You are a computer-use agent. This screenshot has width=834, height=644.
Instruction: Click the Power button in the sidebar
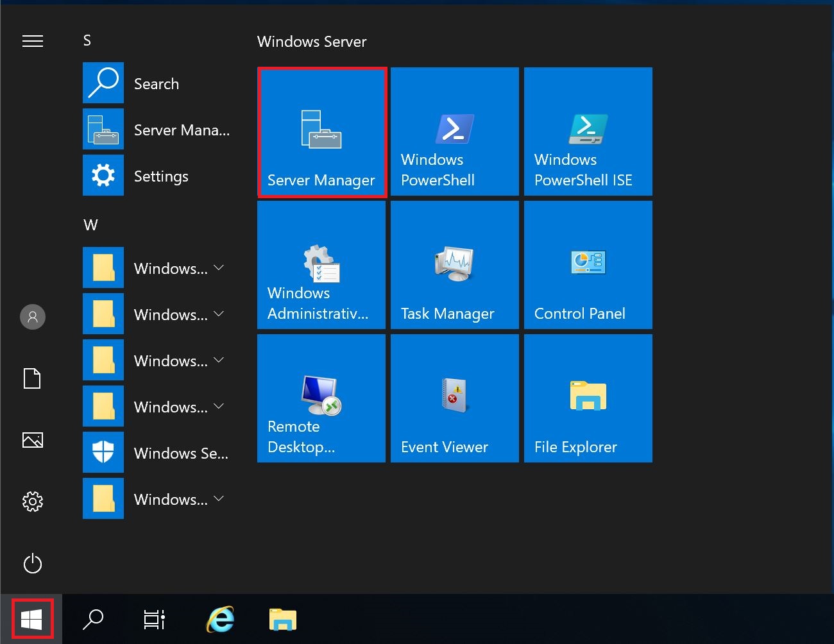click(x=33, y=564)
